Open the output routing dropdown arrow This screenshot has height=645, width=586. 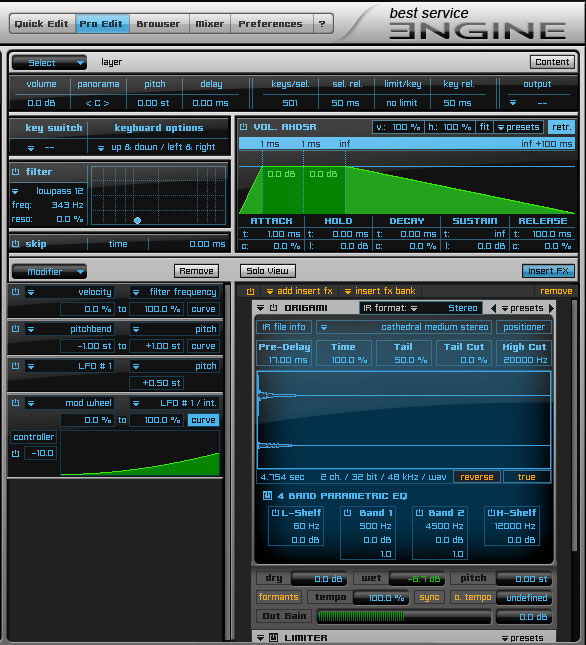click(x=513, y=103)
